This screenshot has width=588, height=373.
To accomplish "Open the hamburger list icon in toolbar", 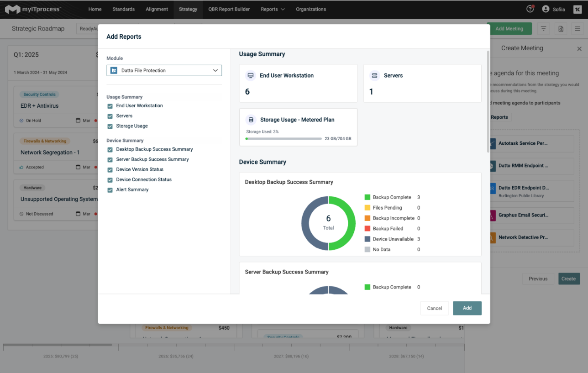I will coord(577,29).
